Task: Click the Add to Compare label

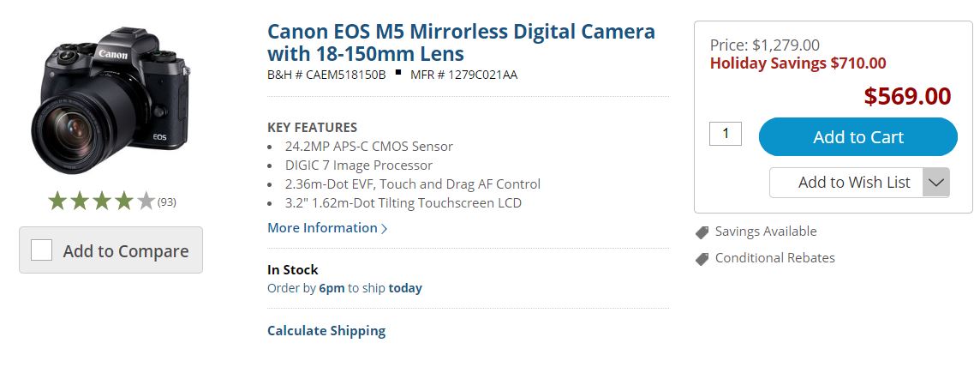Action: (125, 251)
